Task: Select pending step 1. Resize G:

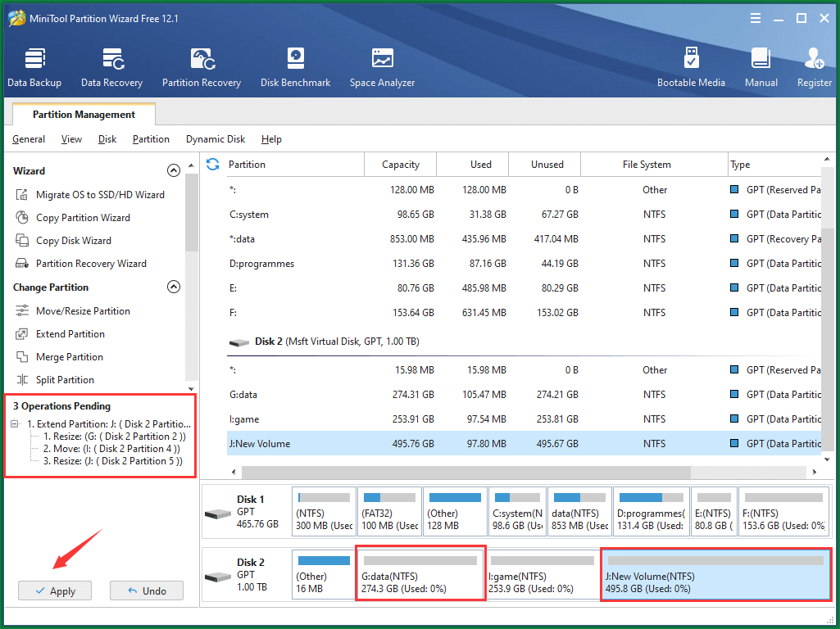Action: pos(115,437)
